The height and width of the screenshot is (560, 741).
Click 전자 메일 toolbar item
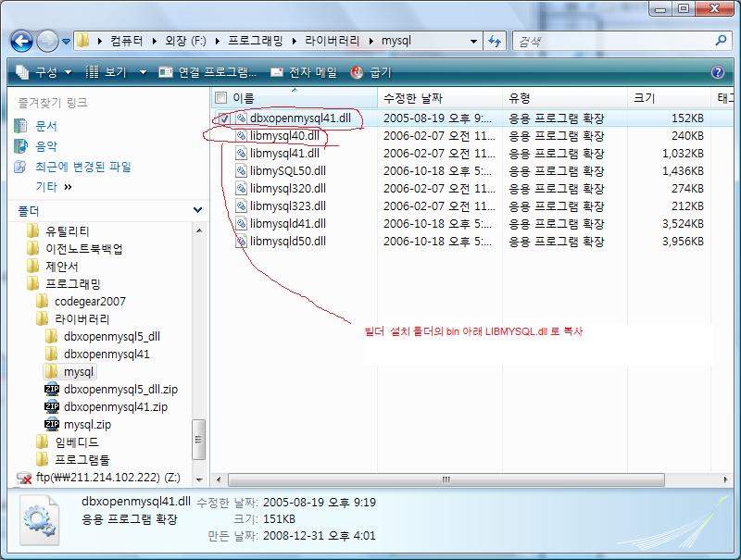(x=304, y=72)
